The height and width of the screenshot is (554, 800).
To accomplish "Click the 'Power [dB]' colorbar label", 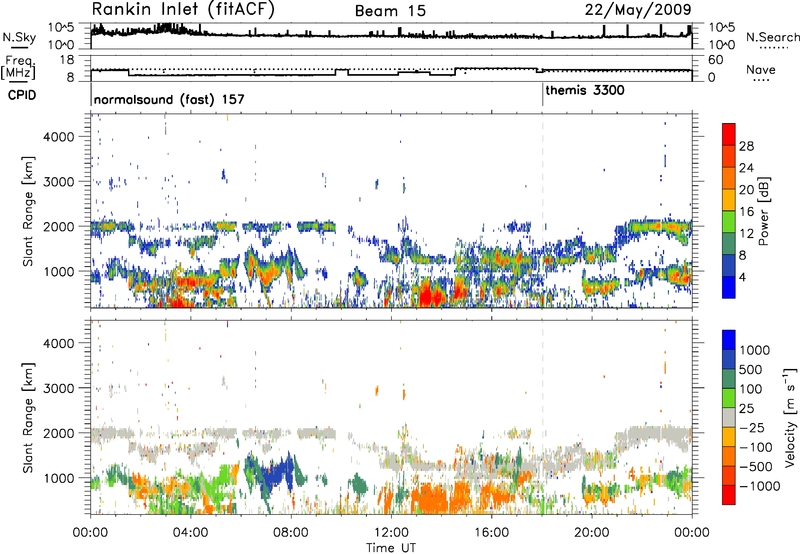I will [764, 211].
